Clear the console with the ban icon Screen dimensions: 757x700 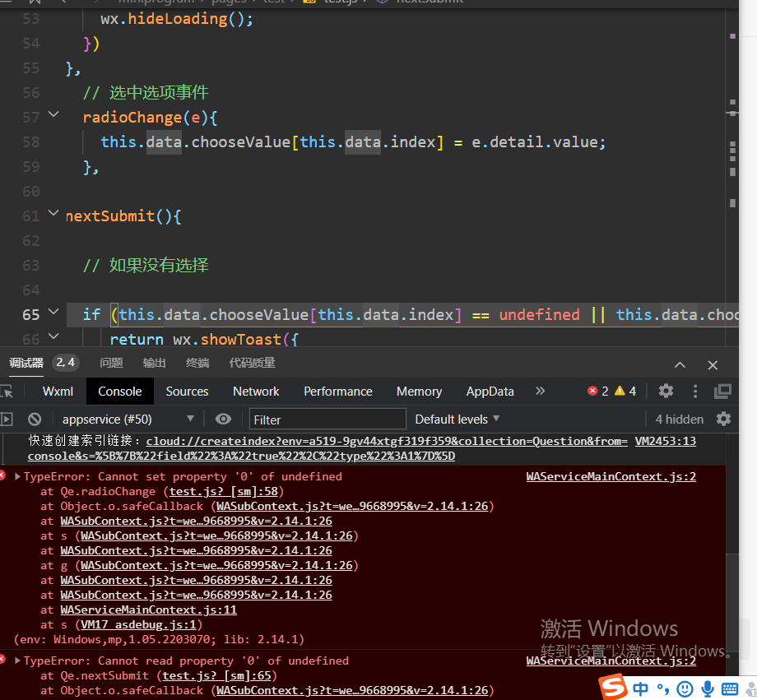[x=35, y=419]
